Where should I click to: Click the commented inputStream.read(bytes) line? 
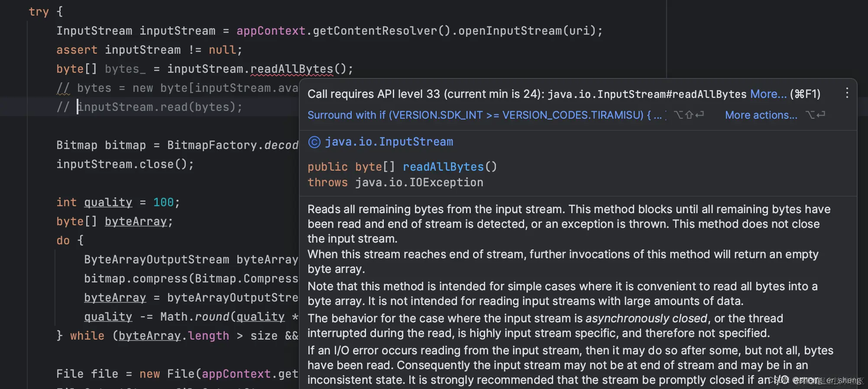click(149, 107)
